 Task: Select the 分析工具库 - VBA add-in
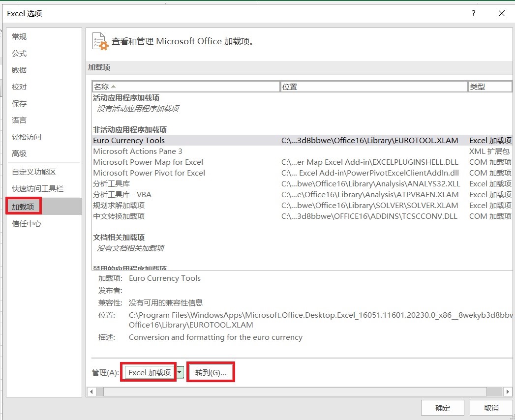coord(122,195)
